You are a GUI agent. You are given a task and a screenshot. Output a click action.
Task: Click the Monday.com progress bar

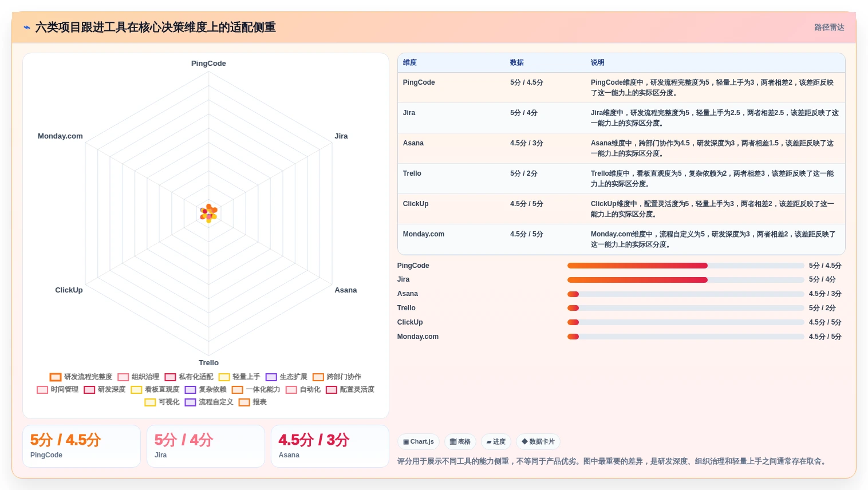(x=686, y=337)
